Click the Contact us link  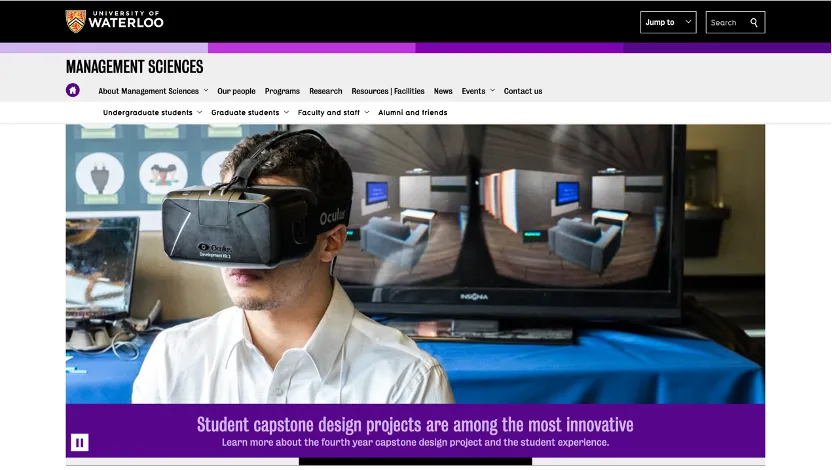pyautogui.click(x=523, y=91)
